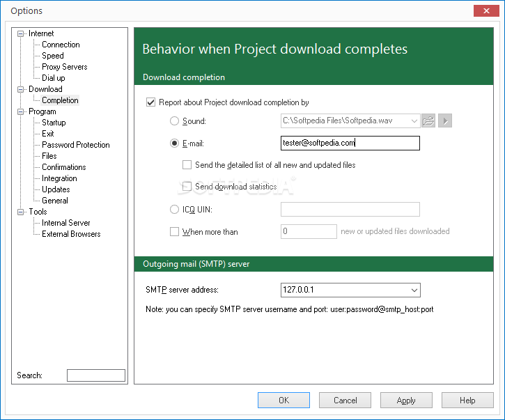Enable Send the detailed list of files
The width and height of the screenshot is (505, 420).
[x=187, y=165]
